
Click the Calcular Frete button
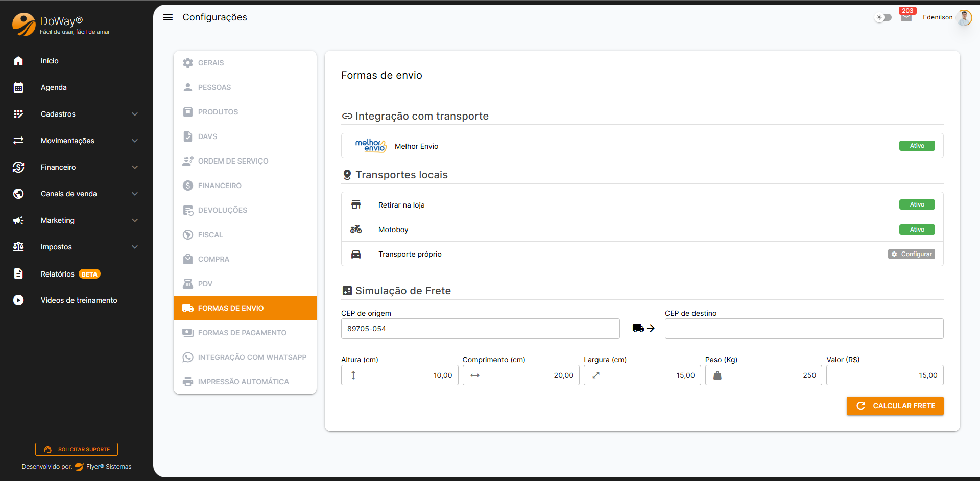point(895,406)
